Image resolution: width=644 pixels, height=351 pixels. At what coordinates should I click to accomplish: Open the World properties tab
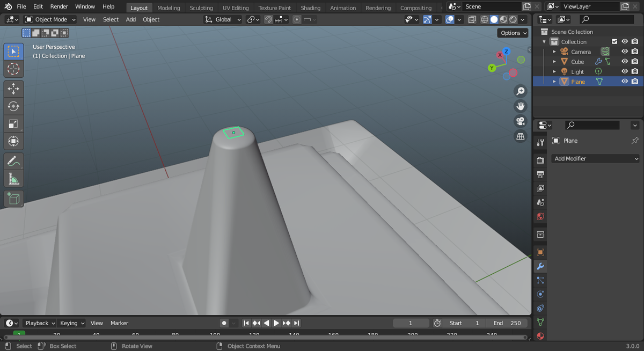coord(540,216)
